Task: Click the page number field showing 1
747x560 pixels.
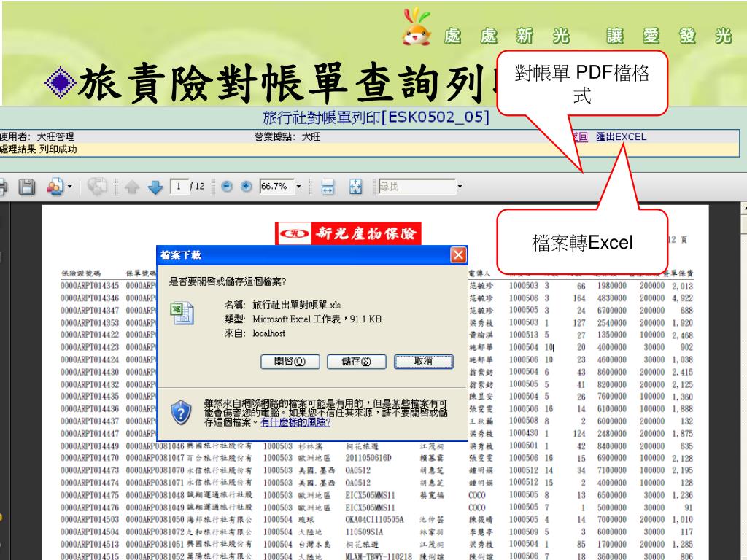Action: click(x=179, y=186)
